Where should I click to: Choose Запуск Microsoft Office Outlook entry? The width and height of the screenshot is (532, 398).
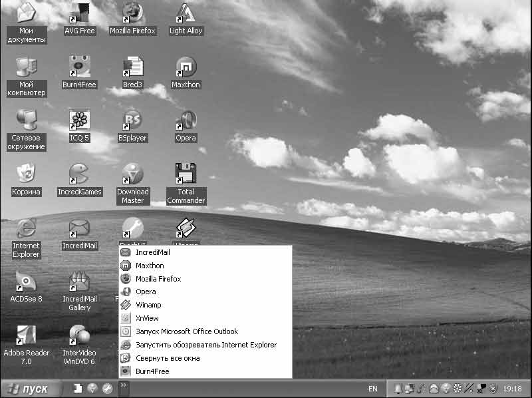point(205,331)
